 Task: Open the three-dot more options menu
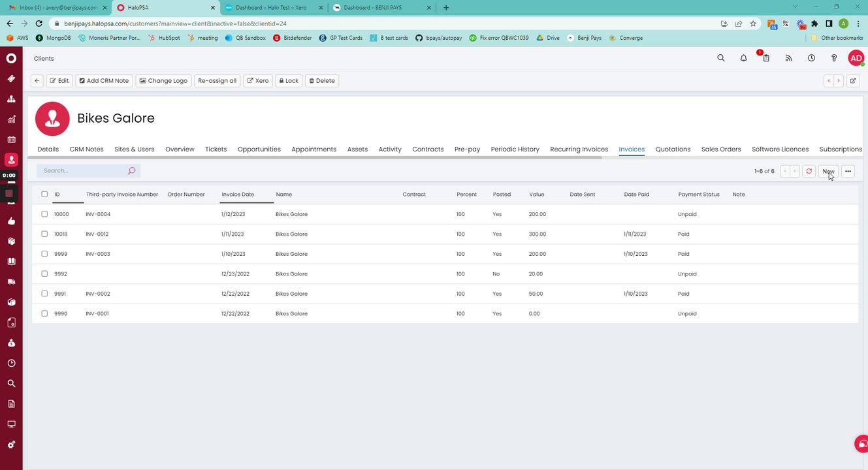pos(848,171)
